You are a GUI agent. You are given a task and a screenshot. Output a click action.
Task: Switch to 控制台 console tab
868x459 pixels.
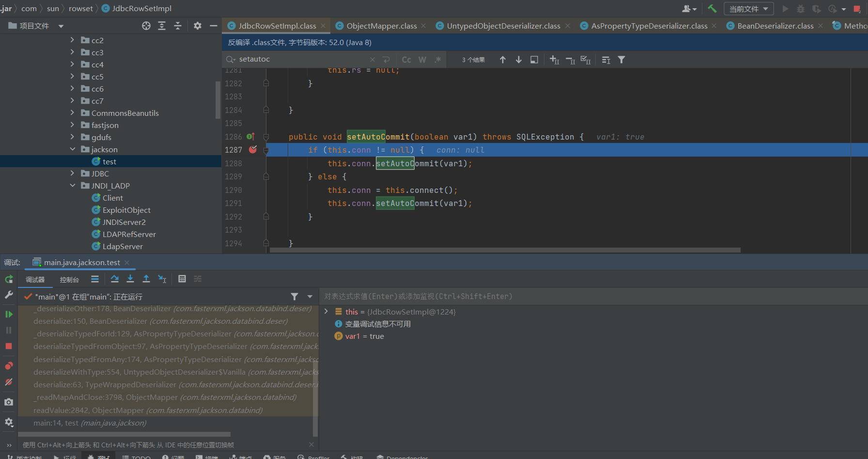point(69,280)
